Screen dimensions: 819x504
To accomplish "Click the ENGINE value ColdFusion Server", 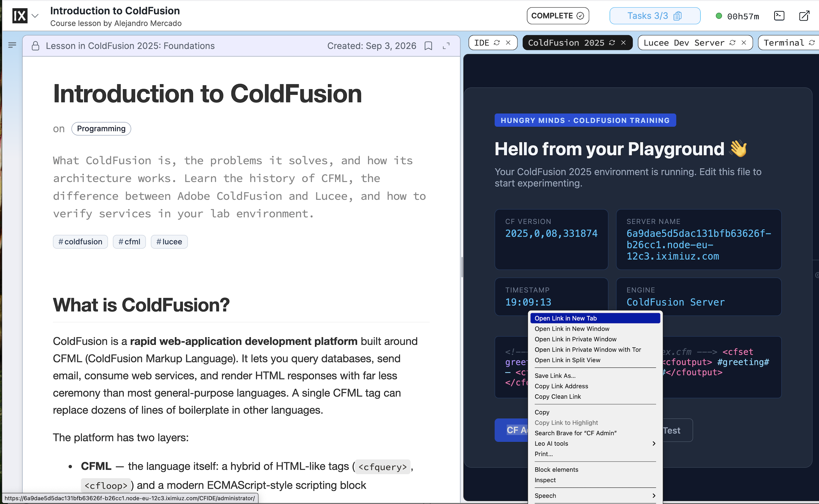I will click(x=675, y=302).
